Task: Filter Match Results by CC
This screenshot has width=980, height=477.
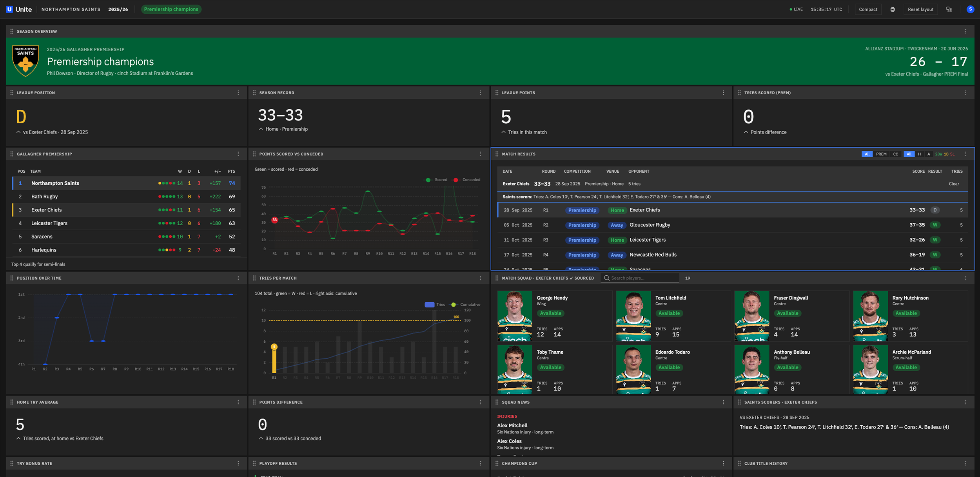Action: pyautogui.click(x=896, y=154)
